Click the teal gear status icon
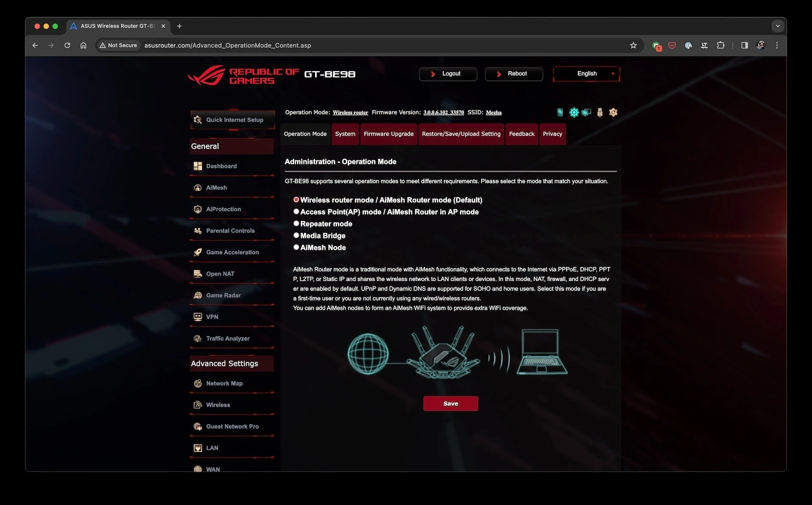This screenshot has width=812, height=505. (x=574, y=112)
